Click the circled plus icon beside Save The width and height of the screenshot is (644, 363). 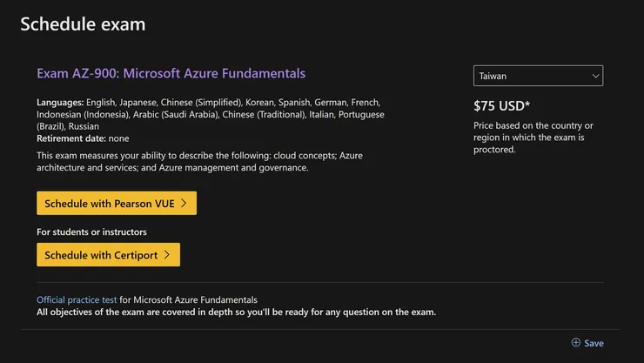575,343
